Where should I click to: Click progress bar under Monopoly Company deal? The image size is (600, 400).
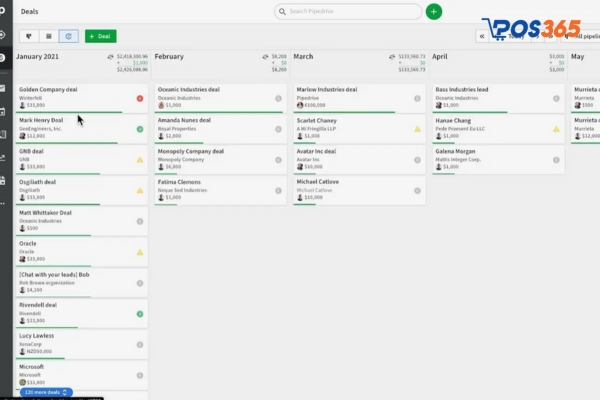point(190,173)
